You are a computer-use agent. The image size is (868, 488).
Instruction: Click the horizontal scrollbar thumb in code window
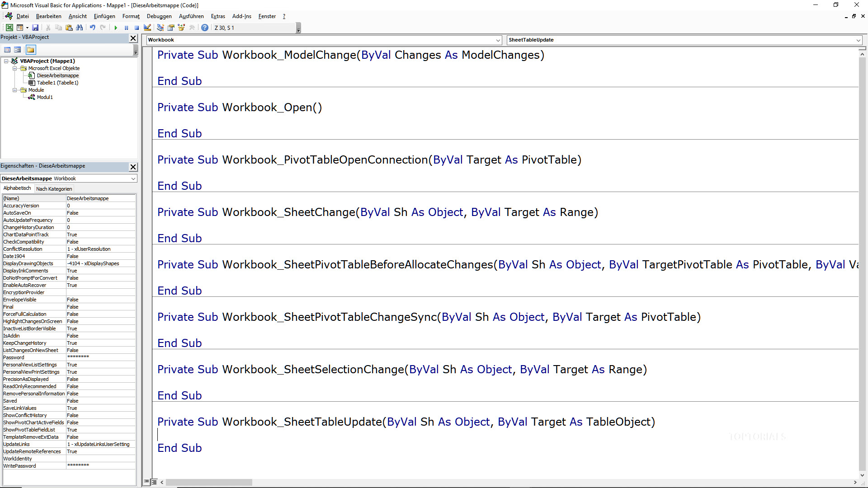[209, 482]
